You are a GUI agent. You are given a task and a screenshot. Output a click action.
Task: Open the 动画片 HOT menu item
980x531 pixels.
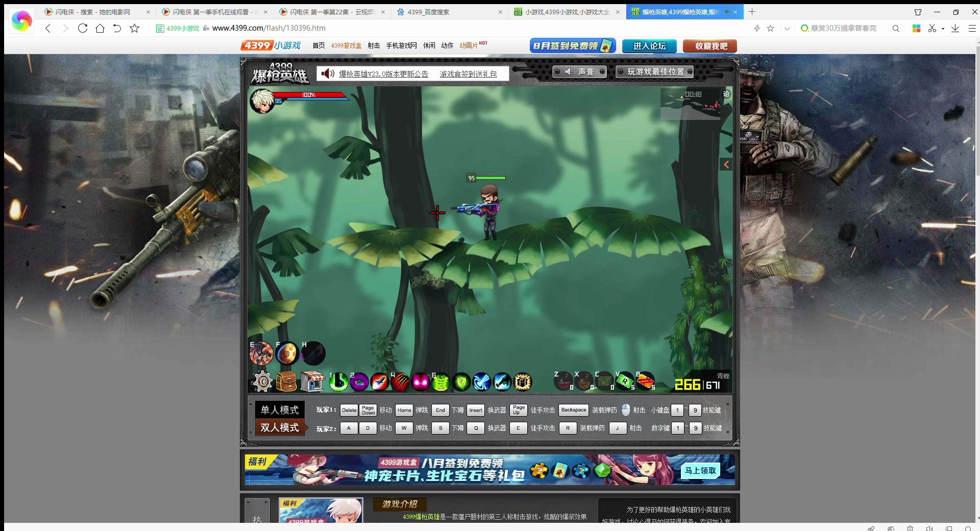[x=473, y=45]
